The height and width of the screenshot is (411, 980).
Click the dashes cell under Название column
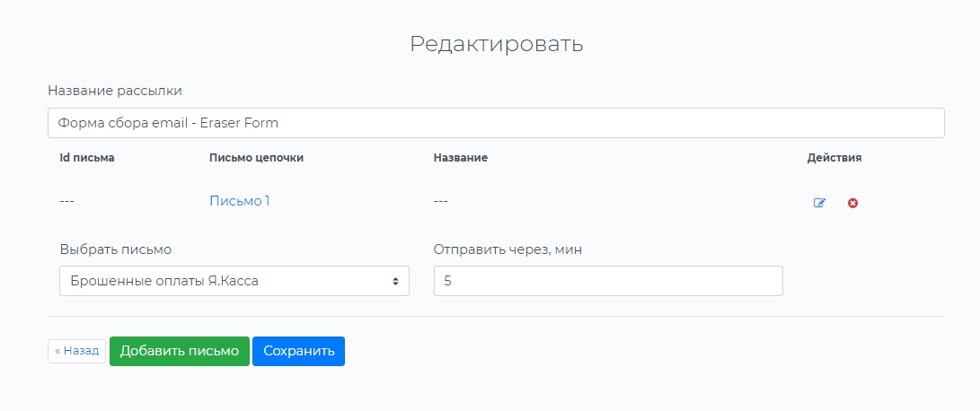coord(440,201)
